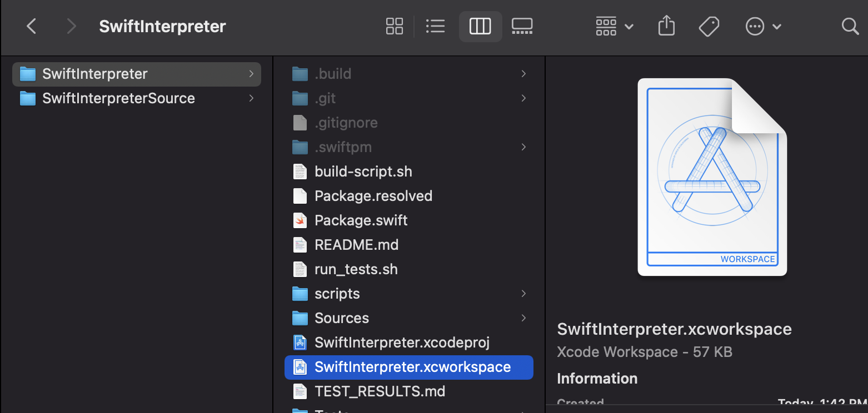868x413 pixels.
Task: Click the dimmed file icon beside .gitignore
Action: pyautogui.click(x=300, y=123)
